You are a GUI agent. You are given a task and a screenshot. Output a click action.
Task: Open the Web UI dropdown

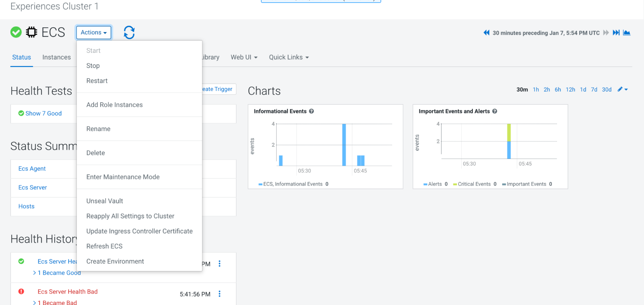pyautogui.click(x=244, y=57)
